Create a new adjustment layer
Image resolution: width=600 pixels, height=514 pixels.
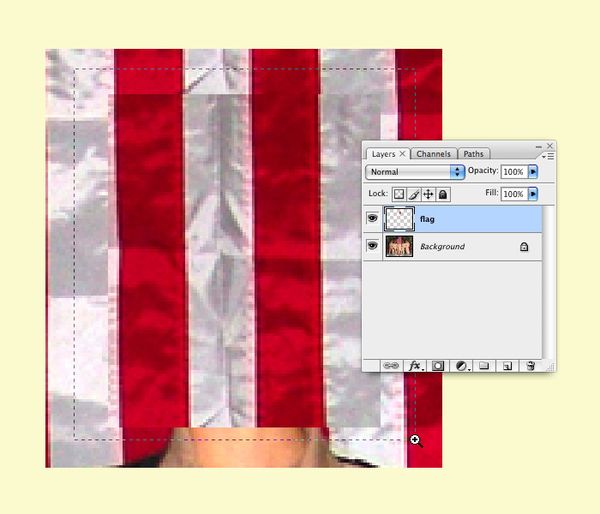[462, 366]
